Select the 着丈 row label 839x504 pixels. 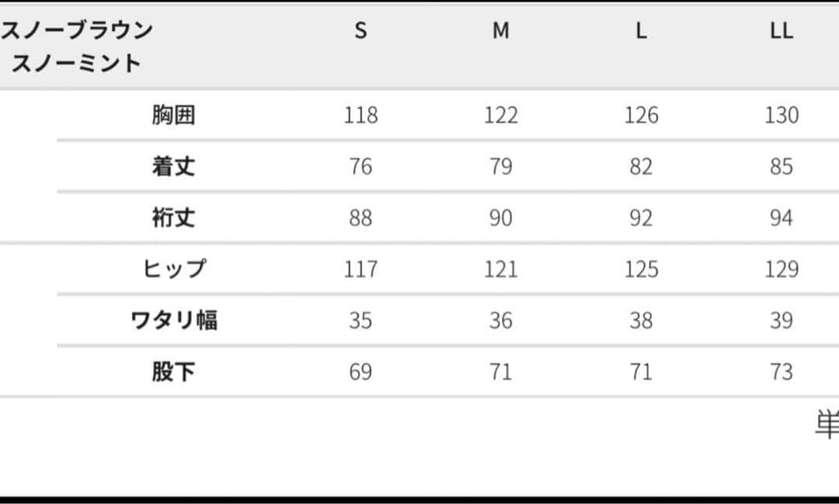coord(173,166)
